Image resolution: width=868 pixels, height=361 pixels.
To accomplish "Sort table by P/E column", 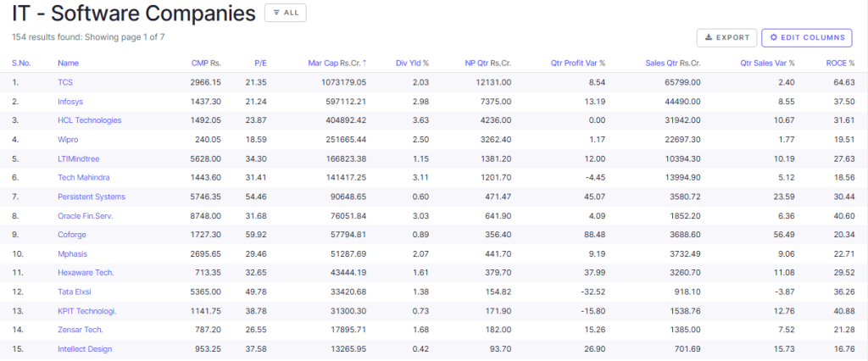I will pyautogui.click(x=260, y=63).
